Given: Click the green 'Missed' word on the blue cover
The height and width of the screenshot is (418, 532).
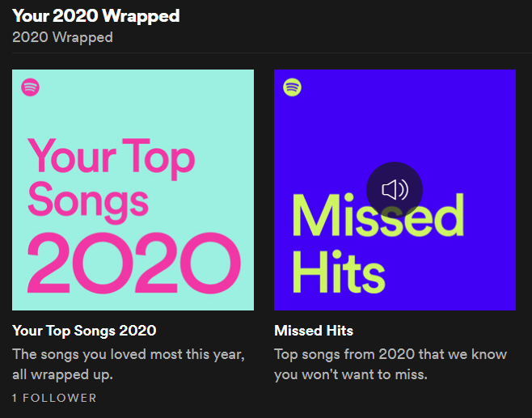Looking at the screenshot, I should 378,215.
